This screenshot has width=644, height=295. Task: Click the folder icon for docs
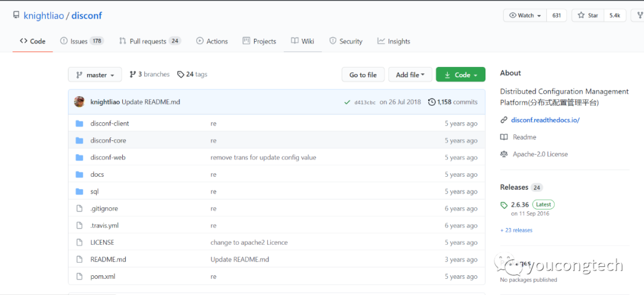(x=79, y=174)
